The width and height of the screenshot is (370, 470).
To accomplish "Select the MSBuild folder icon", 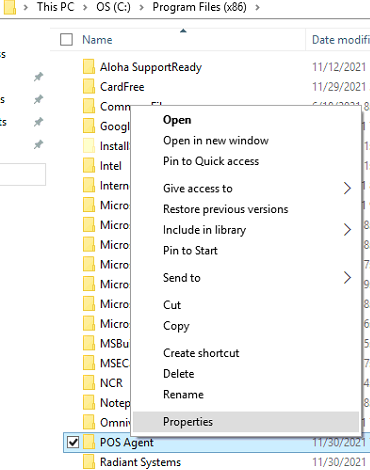I will 89,343.
